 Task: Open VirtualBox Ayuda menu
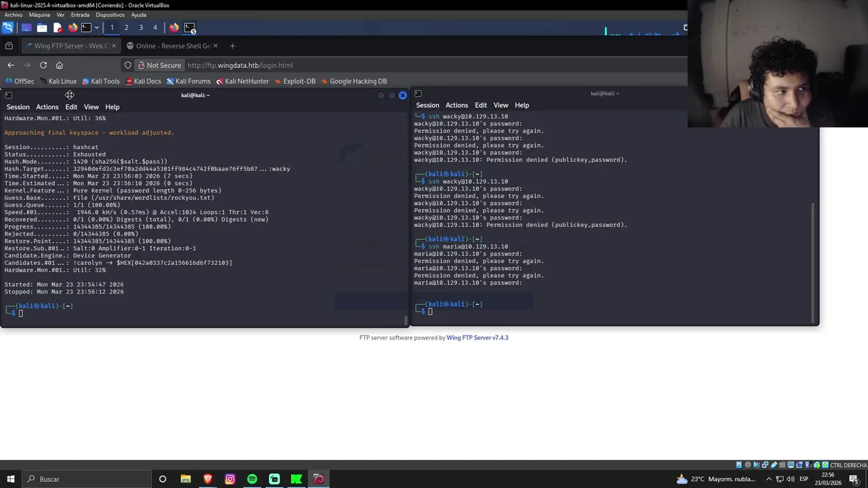point(138,15)
